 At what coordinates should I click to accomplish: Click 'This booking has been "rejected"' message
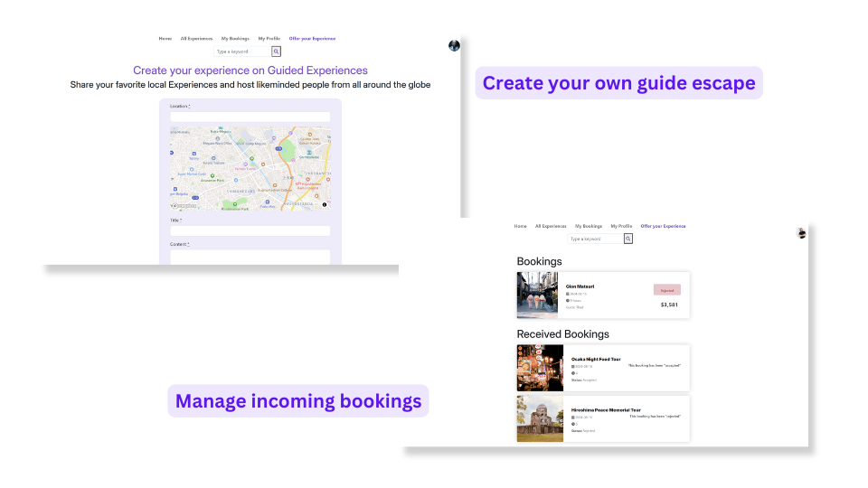coord(655,417)
